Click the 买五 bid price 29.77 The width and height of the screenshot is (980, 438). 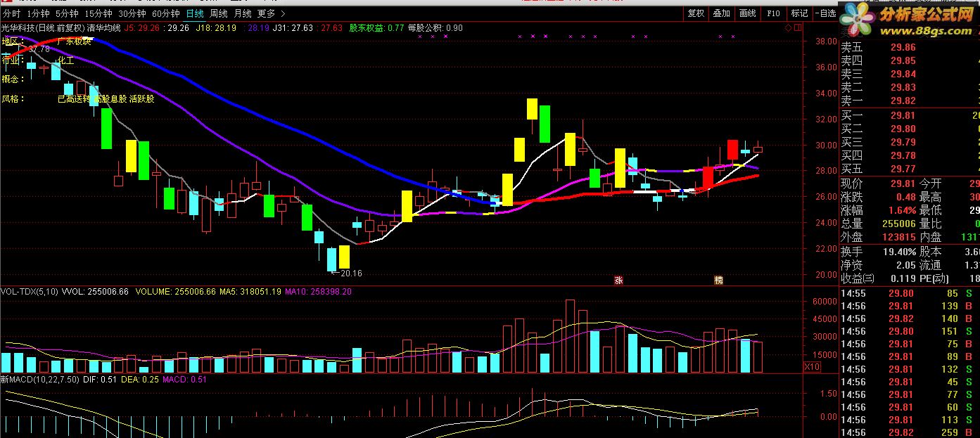pos(903,169)
